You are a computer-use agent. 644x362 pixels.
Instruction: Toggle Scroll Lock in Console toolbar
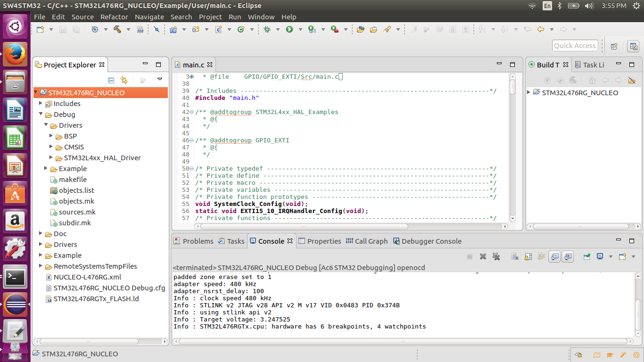click(x=528, y=256)
